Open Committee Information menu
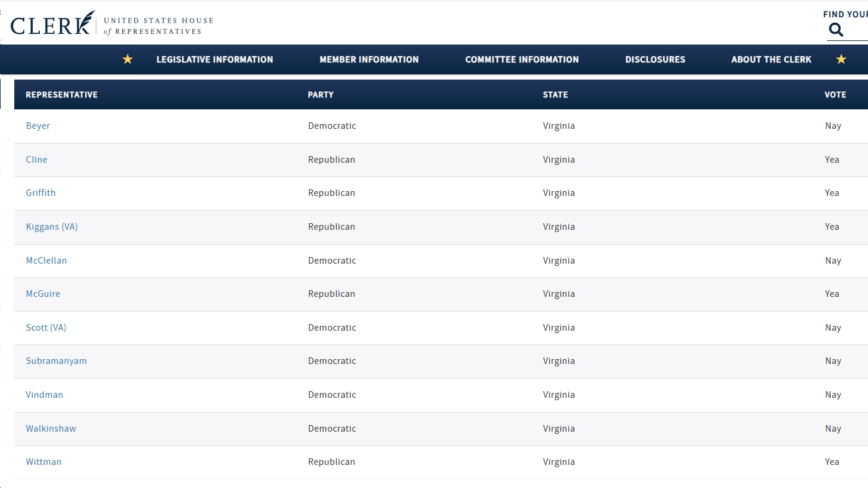The image size is (868, 488). click(x=521, y=59)
